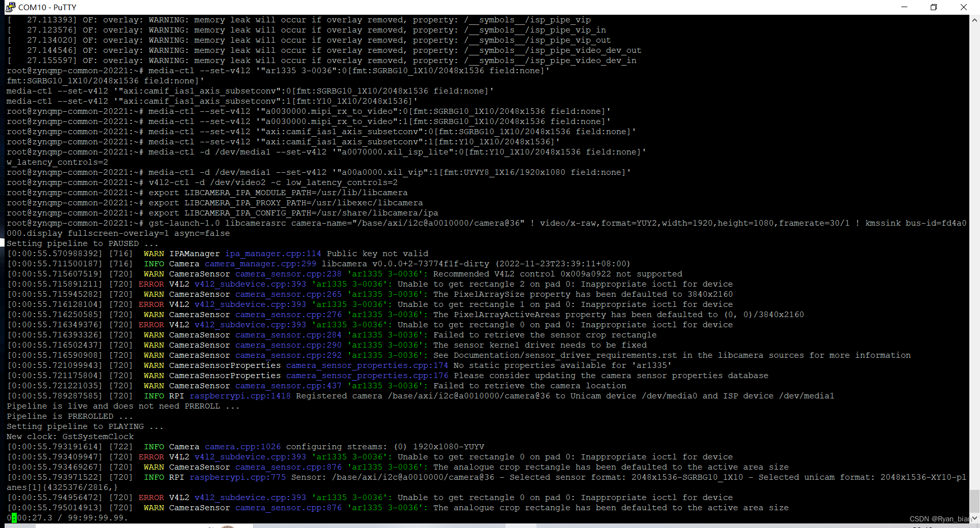Screen dimensions: 980x528
Task: Click the scrollbar down arrow
Action: tap(974, 518)
